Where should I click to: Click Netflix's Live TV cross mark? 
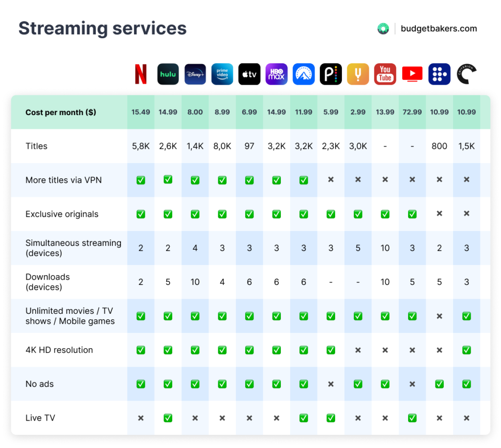pyautogui.click(x=141, y=418)
